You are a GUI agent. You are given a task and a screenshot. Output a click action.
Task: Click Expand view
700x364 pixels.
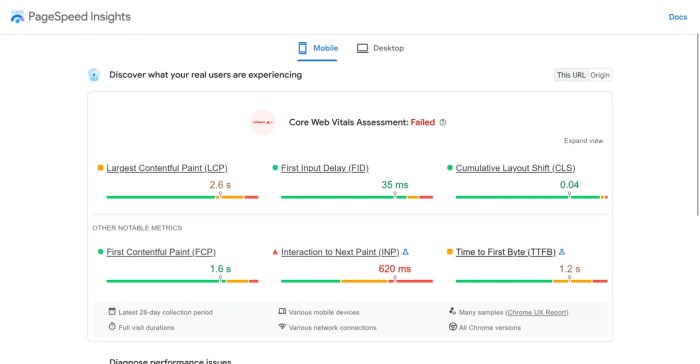[x=583, y=141]
